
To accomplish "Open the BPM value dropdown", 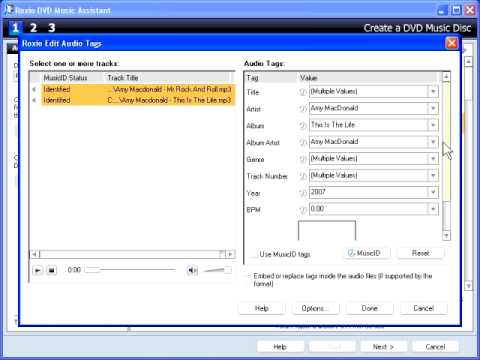I will point(433,209).
